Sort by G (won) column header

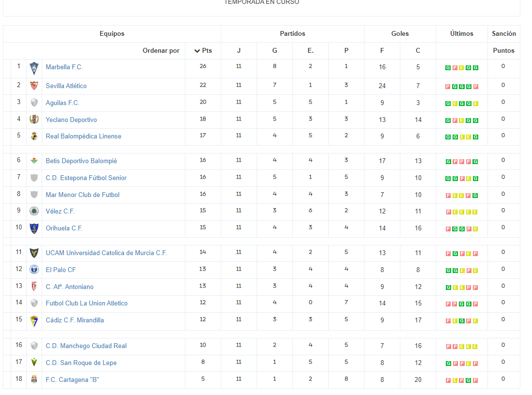coord(275,50)
